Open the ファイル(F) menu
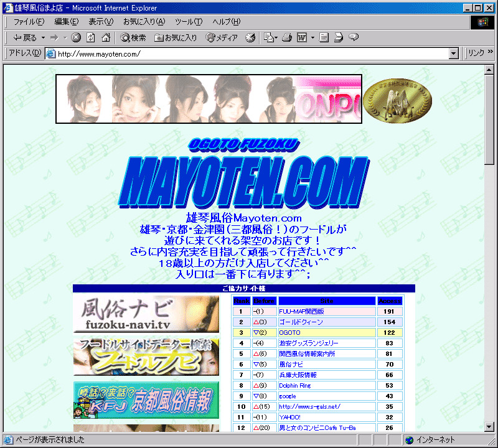The image size is (498, 448). pos(29,22)
